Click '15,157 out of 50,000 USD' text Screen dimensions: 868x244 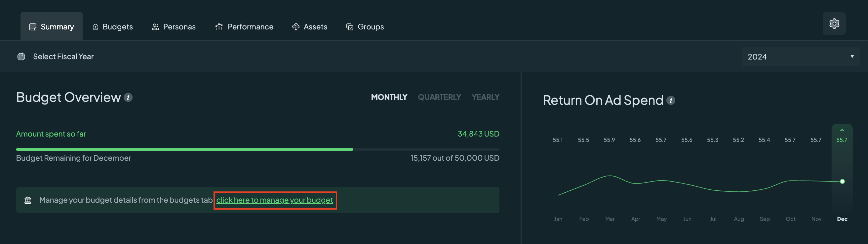[x=455, y=158]
